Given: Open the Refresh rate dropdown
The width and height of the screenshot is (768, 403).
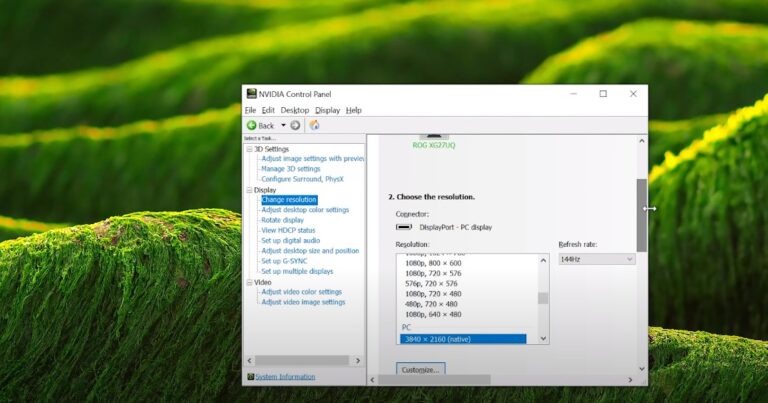Looking at the screenshot, I should coord(596,259).
